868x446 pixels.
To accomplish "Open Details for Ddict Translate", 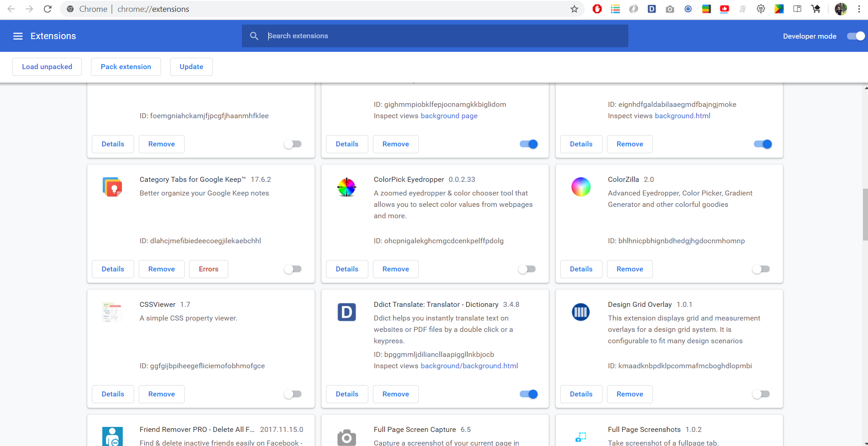I will (x=347, y=394).
